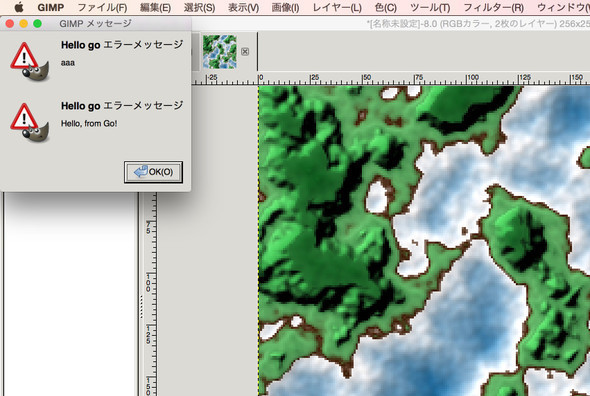This screenshot has height=396, width=590.
Task: Open the GIMP application menu
Action: (x=51, y=7)
